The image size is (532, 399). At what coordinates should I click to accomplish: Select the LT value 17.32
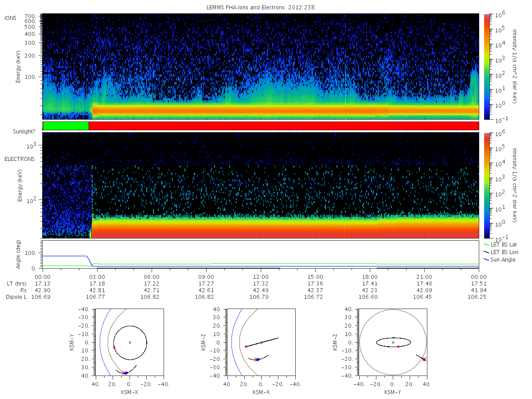tap(261, 283)
